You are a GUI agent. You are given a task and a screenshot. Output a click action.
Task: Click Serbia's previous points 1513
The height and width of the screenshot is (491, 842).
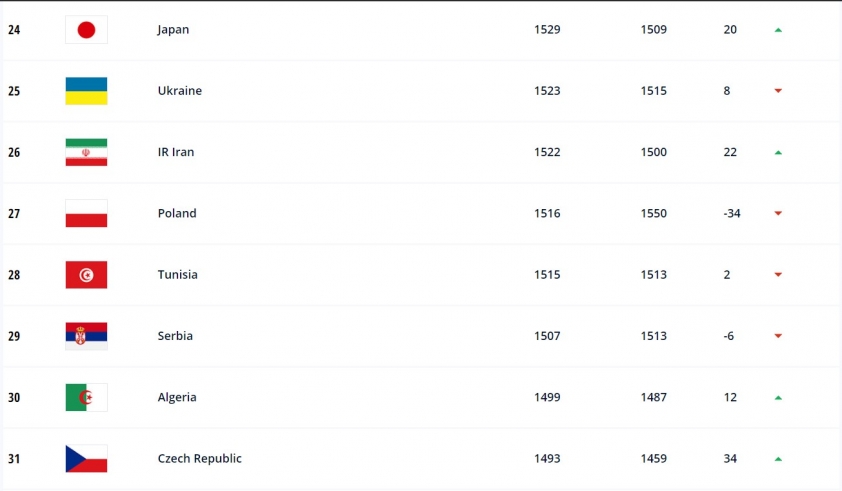click(654, 336)
